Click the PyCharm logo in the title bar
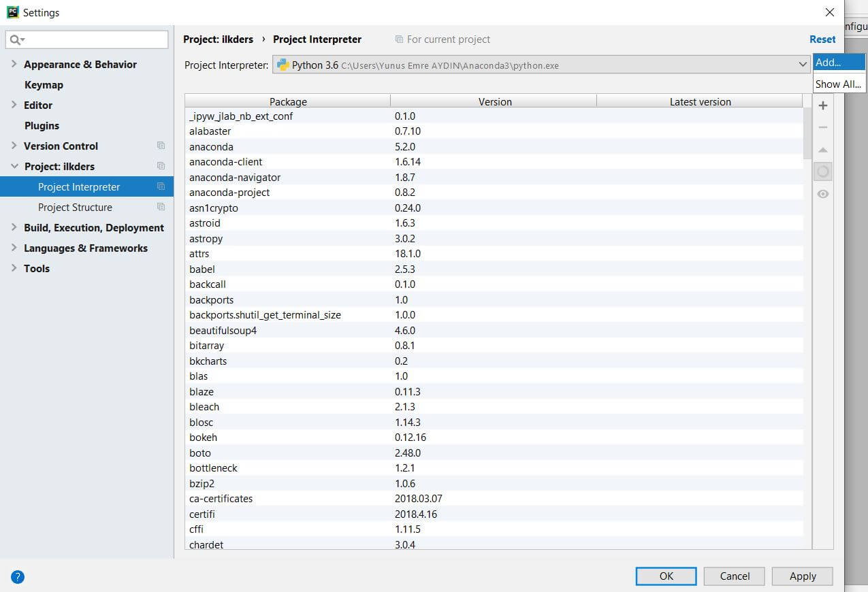This screenshot has height=592, width=868. tap(12, 12)
